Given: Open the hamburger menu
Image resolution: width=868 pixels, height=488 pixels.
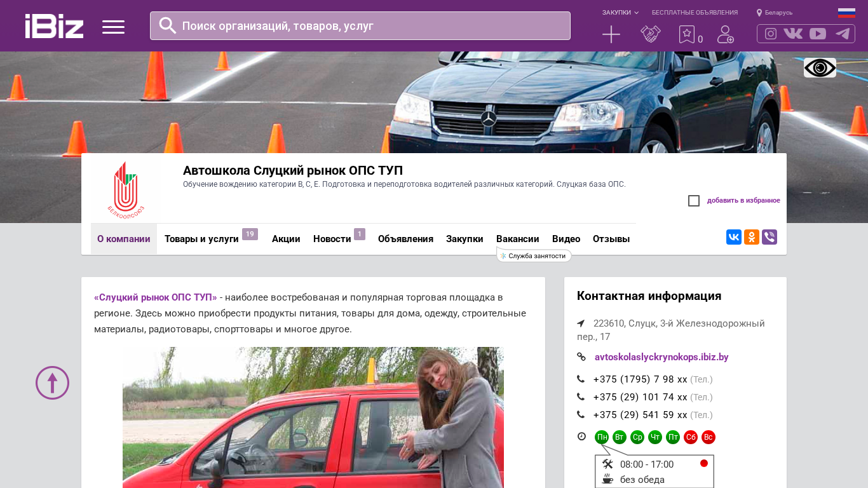Looking at the screenshot, I should coord(113,27).
